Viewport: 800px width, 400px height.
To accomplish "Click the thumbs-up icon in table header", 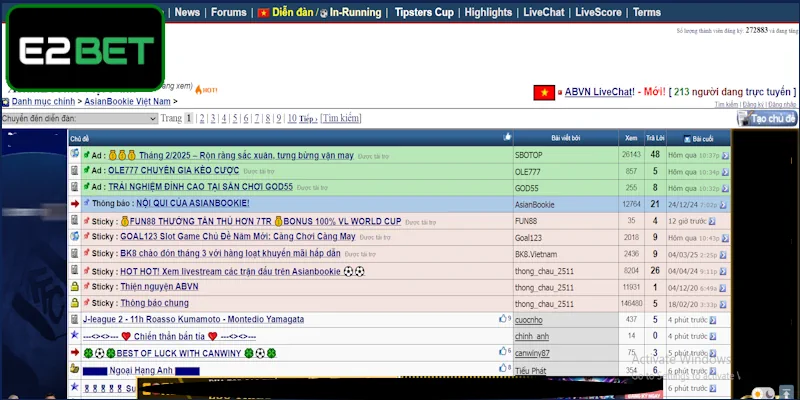I will pyautogui.click(x=507, y=137).
